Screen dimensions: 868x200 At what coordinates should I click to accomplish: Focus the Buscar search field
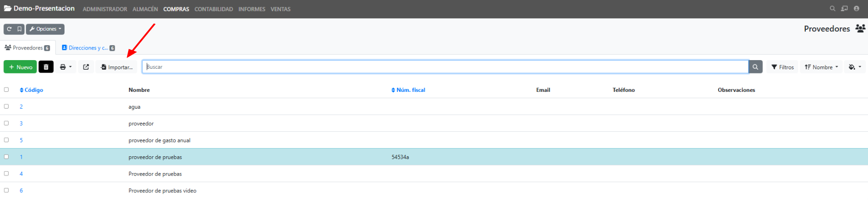point(445,67)
